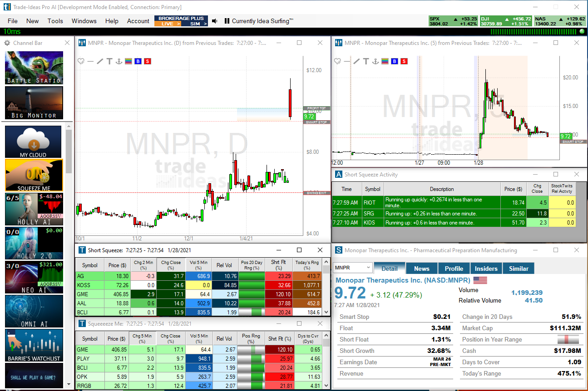Open the Tools menu
The height and width of the screenshot is (391, 588).
(55, 21)
